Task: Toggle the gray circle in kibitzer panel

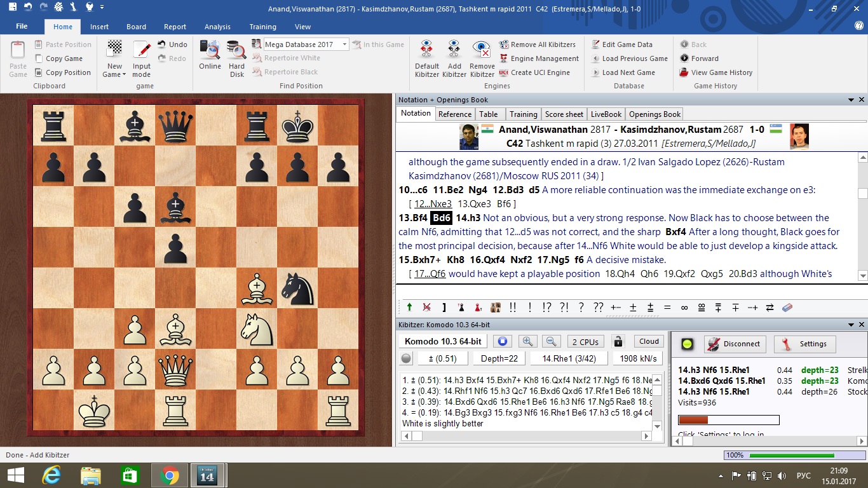Action: 407,358
